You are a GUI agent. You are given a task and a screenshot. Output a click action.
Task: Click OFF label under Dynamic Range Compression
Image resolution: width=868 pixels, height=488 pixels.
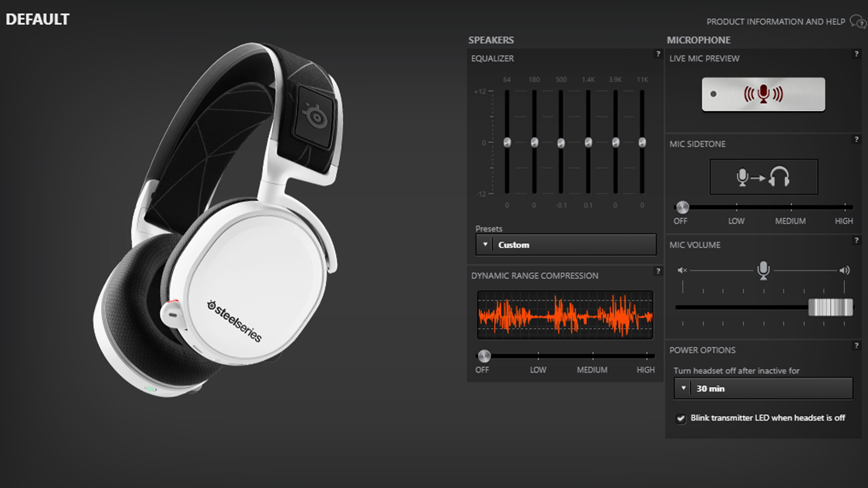click(482, 370)
